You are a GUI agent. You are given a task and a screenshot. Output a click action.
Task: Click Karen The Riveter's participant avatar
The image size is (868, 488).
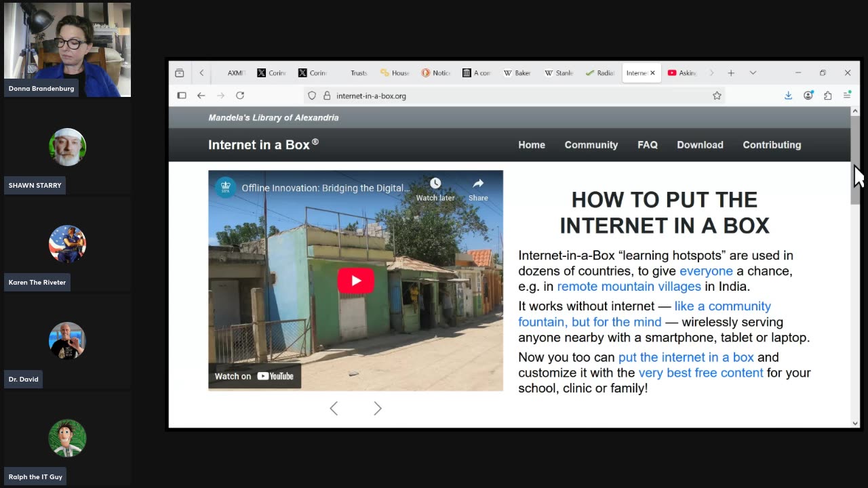67,244
